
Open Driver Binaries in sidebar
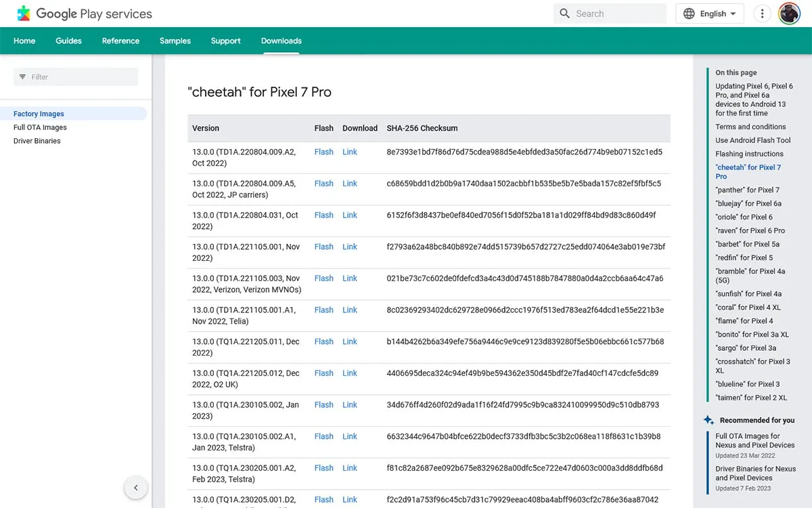[x=37, y=141]
